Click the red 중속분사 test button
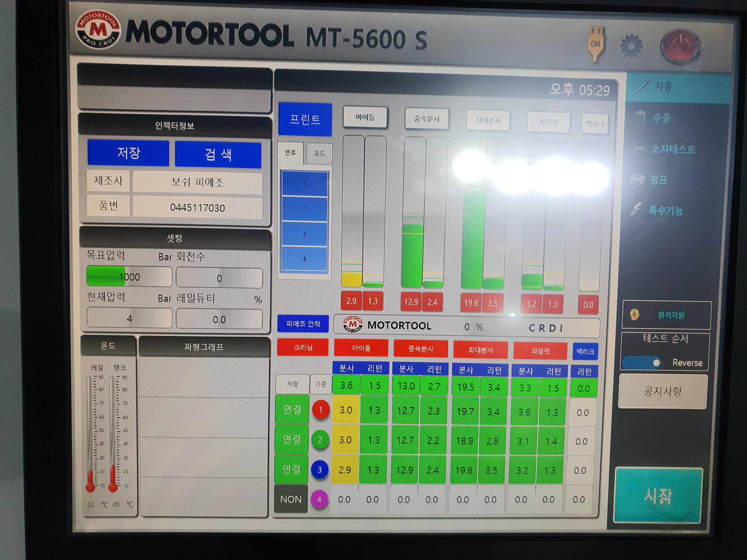The width and height of the screenshot is (747, 560). (420, 349)
